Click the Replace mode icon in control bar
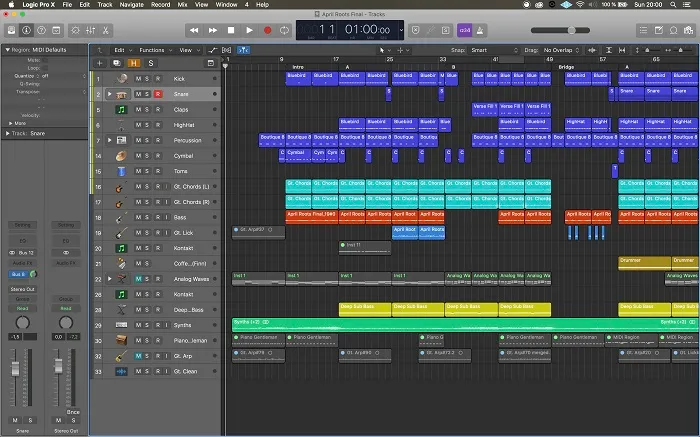The width and height of the screenshot is (700, 437). pyautogui.click(x=416, y=30)
